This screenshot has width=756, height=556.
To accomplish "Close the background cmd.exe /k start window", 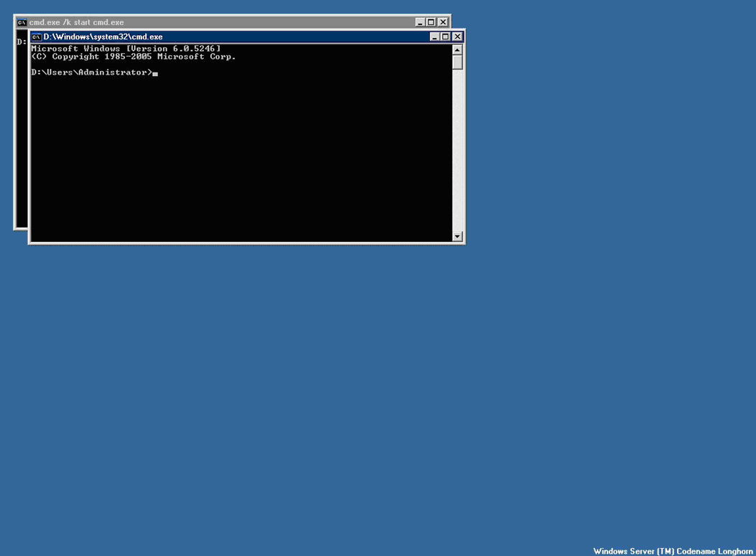I will (x=443, y=22).
